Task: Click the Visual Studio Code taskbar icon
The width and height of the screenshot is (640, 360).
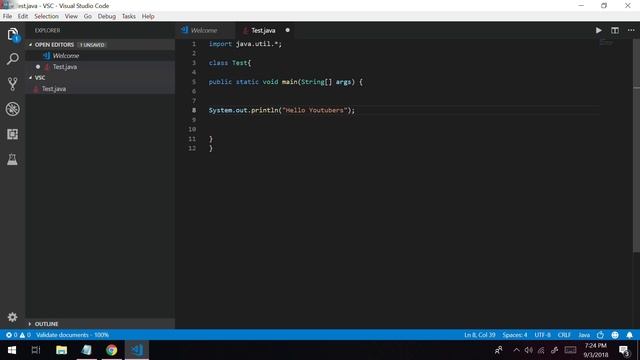Action: (x=137, y=350)
